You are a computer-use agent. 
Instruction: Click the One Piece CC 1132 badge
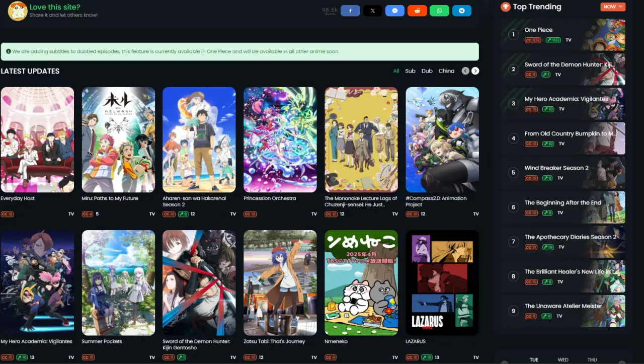click(533, 40)
